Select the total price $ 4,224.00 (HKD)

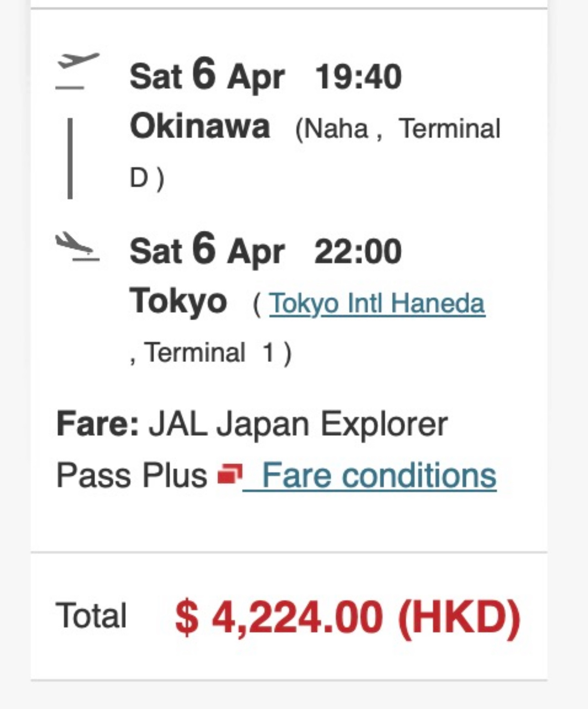click(347, 617)
